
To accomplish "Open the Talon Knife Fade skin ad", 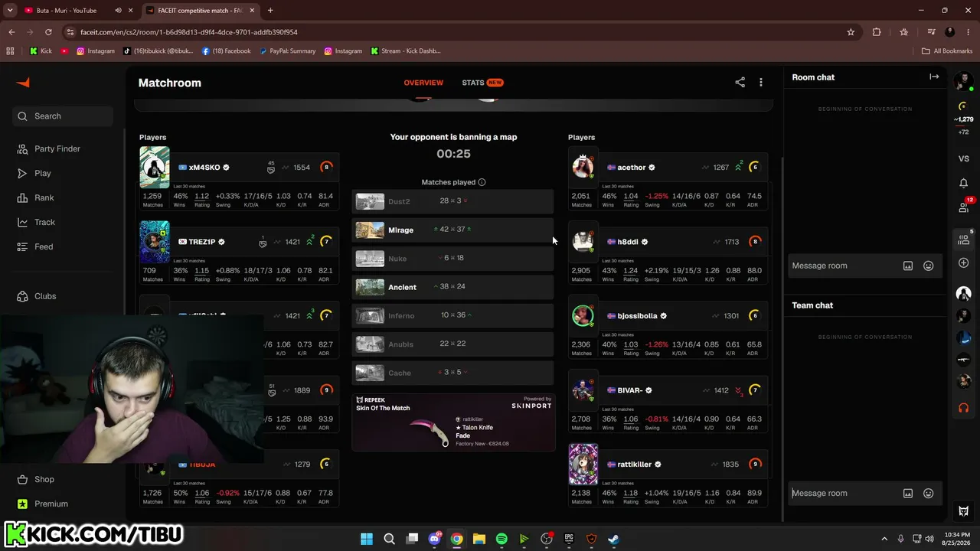I will coord(453,422).
